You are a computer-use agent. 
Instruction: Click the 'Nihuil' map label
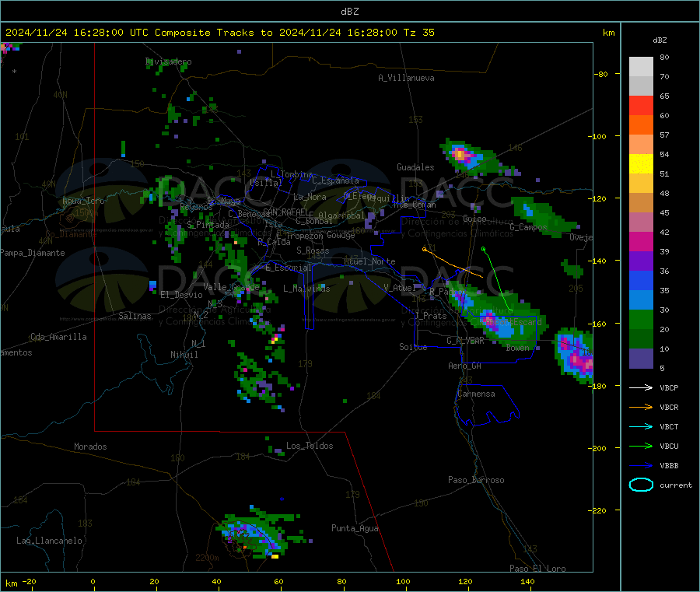click(x=184, y=355)
